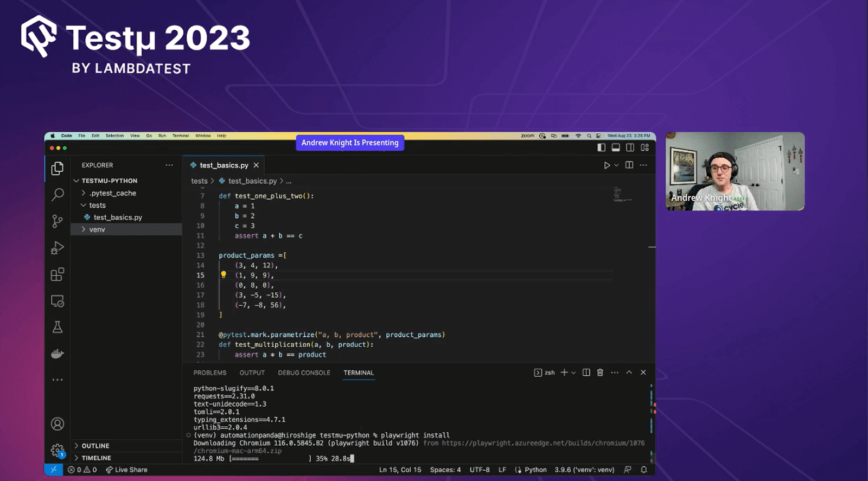Open the Remote Explorer view
868x481 pixels.
[x=57, y=301]
